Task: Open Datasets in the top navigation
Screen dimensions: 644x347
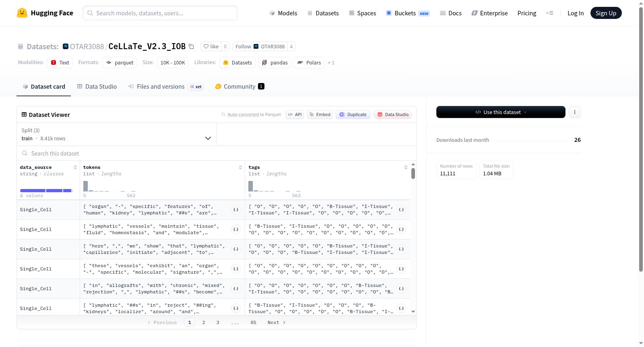Action: 323,13
